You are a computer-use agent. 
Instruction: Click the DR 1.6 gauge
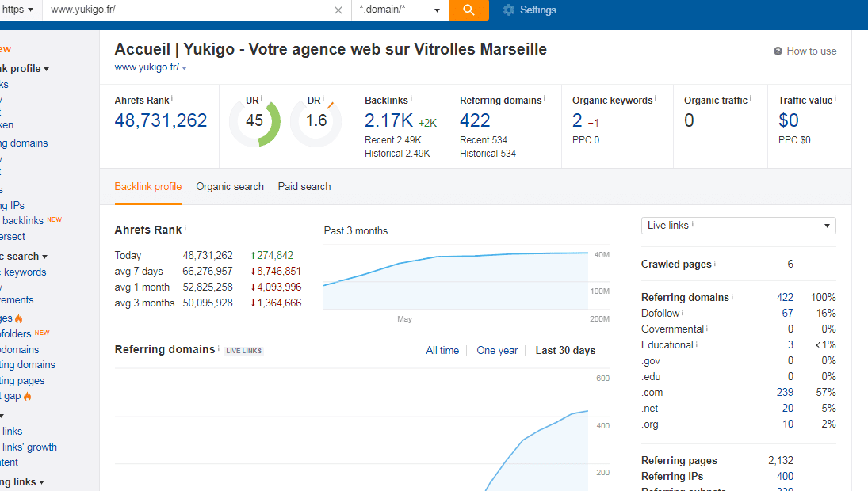(316, 120)
